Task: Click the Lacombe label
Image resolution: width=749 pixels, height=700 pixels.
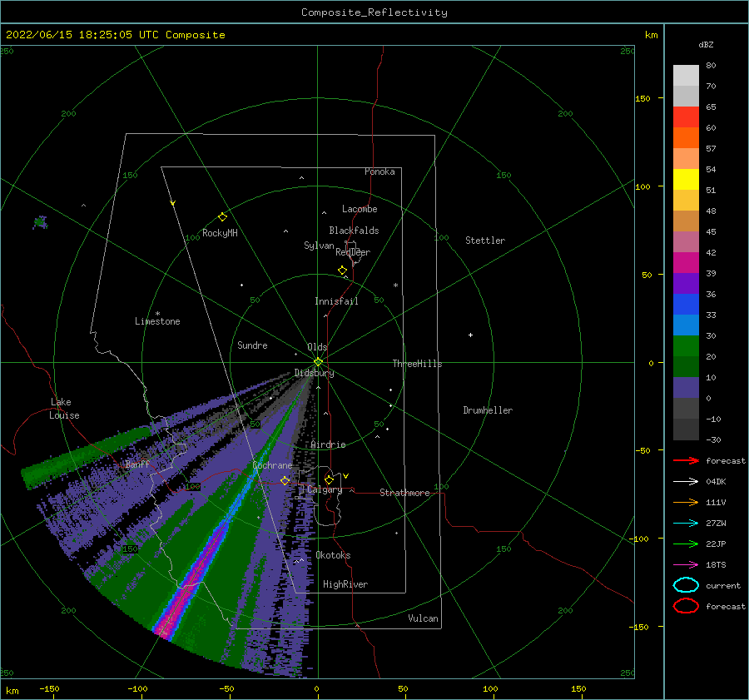Action: [x=360, y=209]
